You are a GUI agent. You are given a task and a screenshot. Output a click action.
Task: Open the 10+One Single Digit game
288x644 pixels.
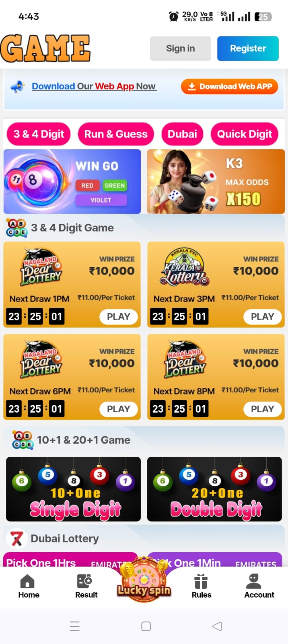coord(73,489)
